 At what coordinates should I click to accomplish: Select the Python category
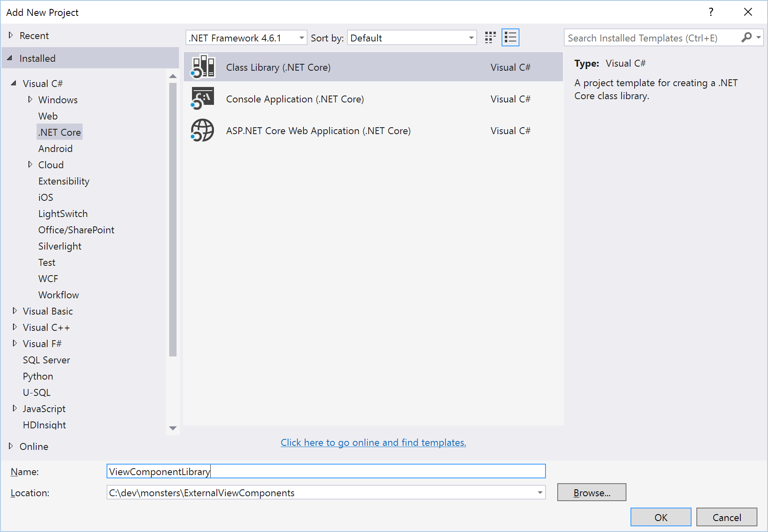pos(38,376)
